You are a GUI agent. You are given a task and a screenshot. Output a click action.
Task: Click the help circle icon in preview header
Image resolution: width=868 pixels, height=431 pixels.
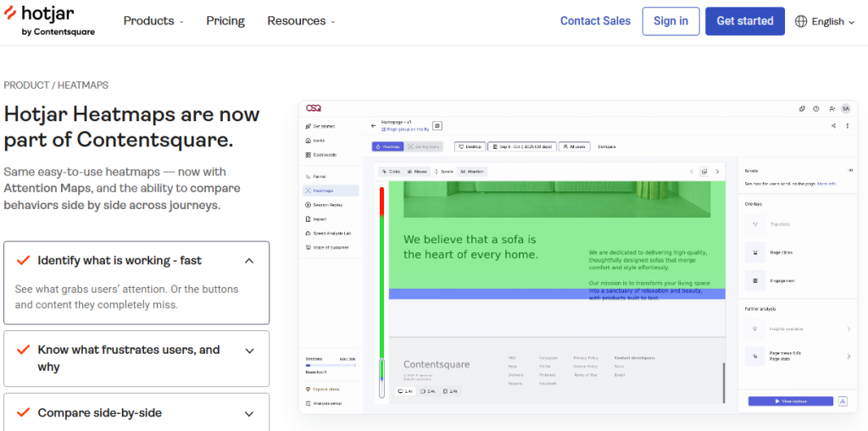pos(816,108)
